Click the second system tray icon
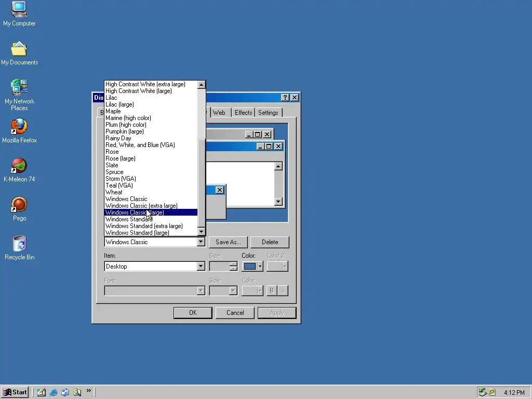 (492, 392)
